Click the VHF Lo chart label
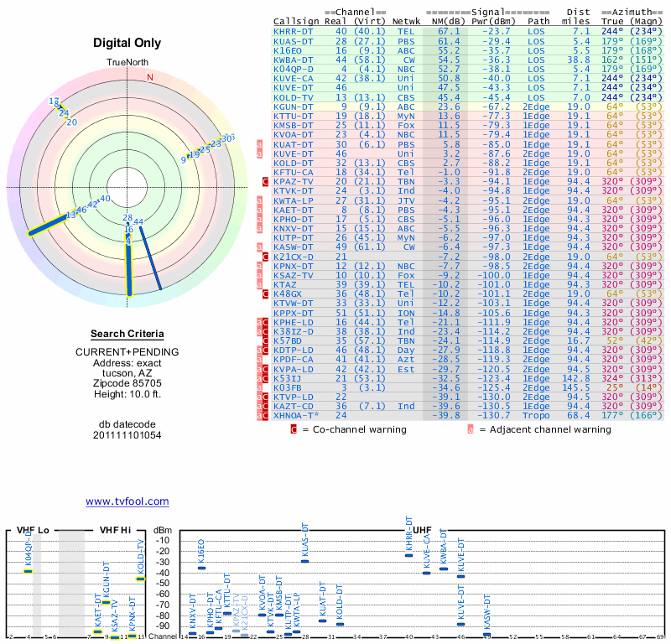This screenshot has height=644, width=671. point(33,530)
